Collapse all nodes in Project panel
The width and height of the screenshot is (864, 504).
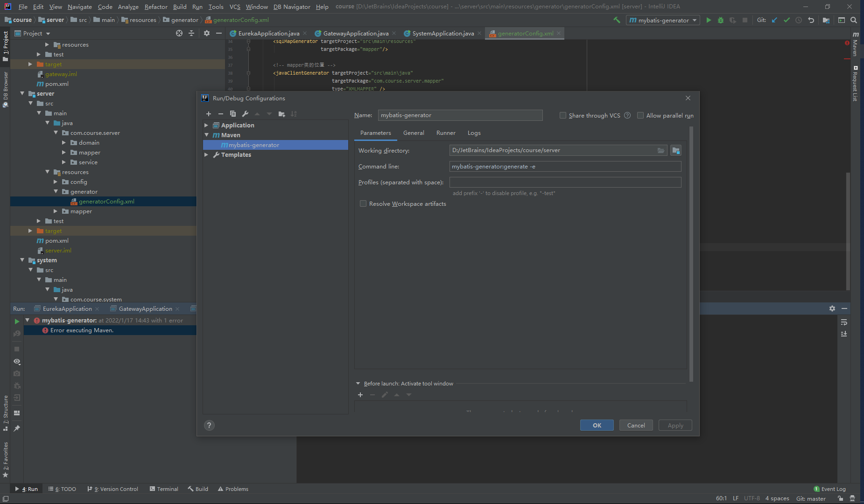click(191, 33)
